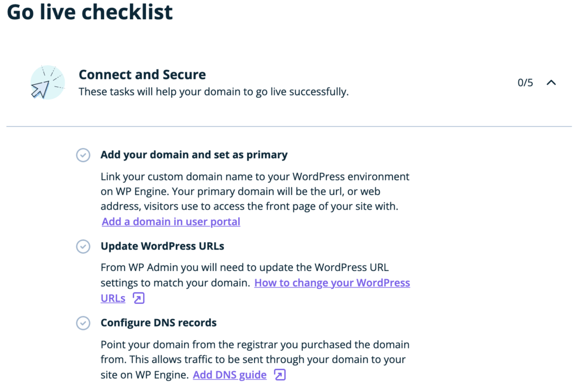
Task: Click the external link icon after "URLs"
Action: click(x=139, y=298)
